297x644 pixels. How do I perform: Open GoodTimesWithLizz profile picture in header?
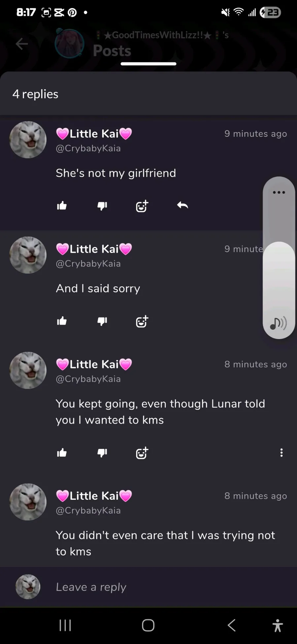(x=69, y=44)
